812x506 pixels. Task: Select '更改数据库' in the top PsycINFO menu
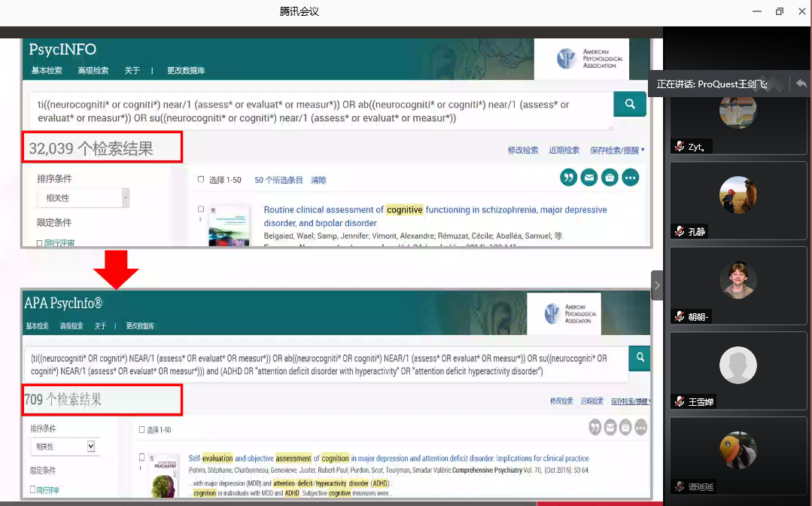(x=186, y=71)
